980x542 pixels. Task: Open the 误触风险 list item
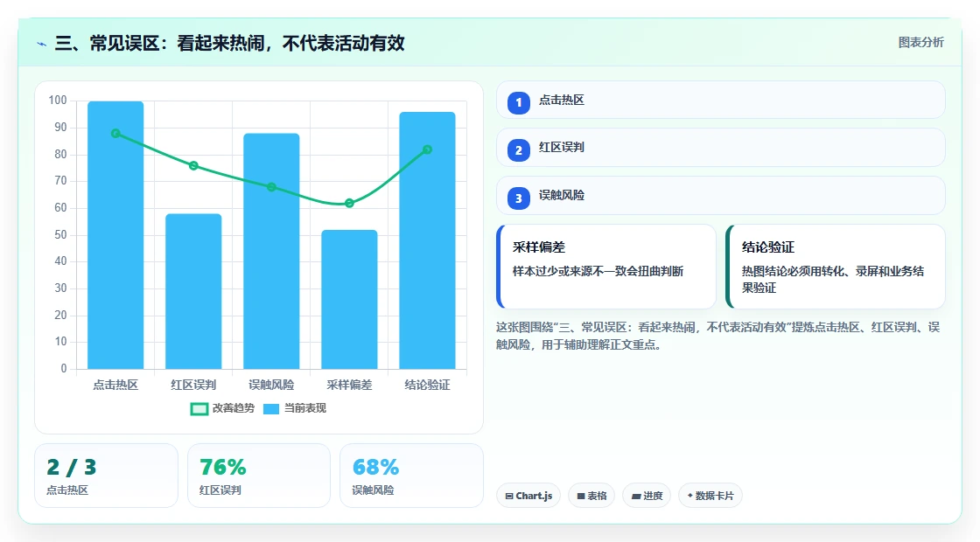click(721, 196)
